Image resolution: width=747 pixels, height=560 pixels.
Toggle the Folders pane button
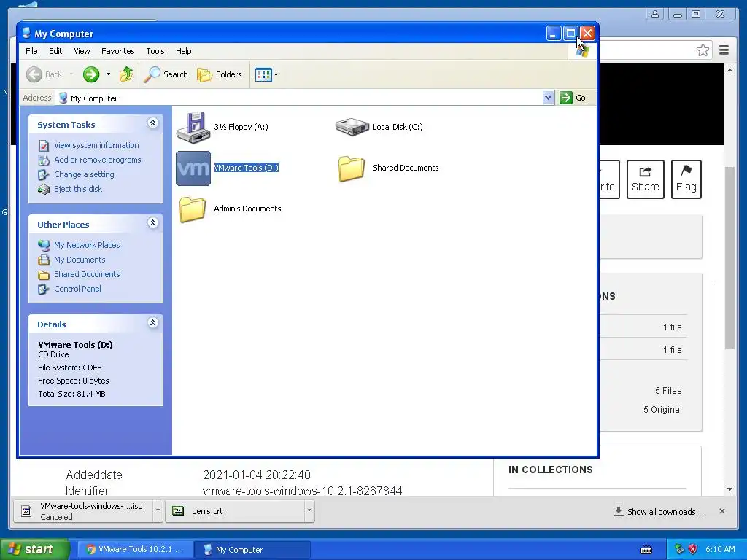pos(220,74)
